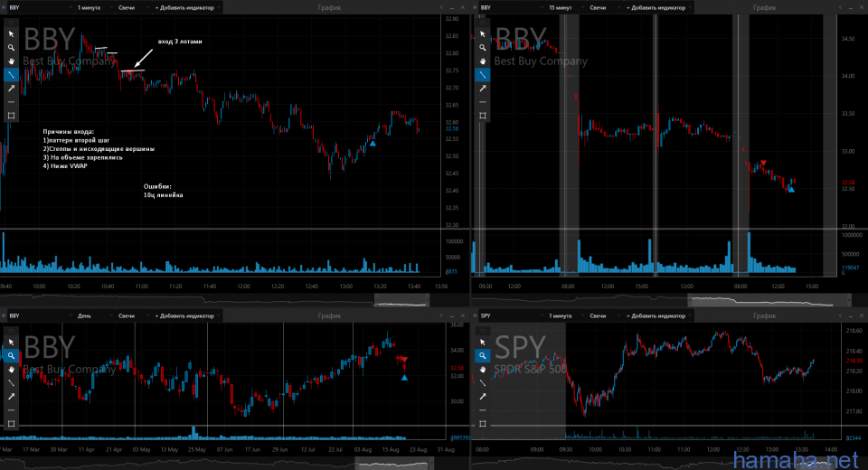The height and width of the screenshot is (470, 868).
Task: Open the BBY symbol dropdown in the daily chart
Action: 40,315
